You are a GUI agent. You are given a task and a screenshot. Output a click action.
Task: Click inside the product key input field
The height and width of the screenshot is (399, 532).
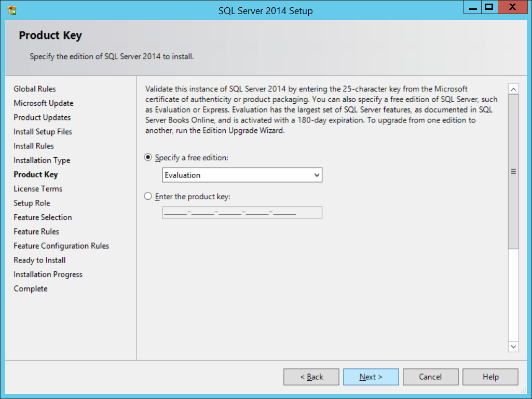242,213
